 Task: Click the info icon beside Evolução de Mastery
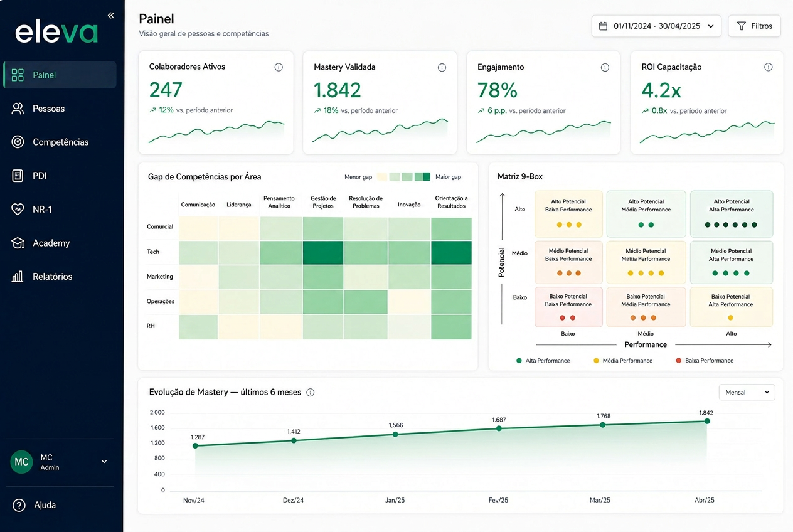[x=310, y=393]
